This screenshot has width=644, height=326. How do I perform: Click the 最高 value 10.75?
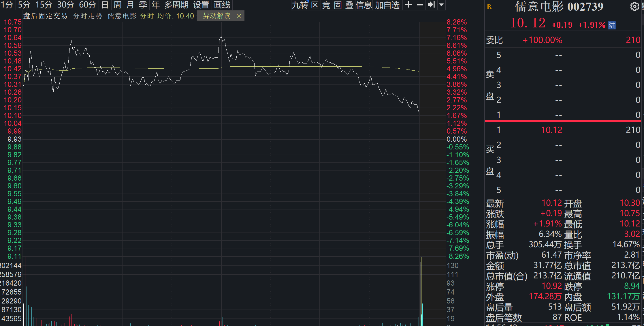[x=630, y=213]
